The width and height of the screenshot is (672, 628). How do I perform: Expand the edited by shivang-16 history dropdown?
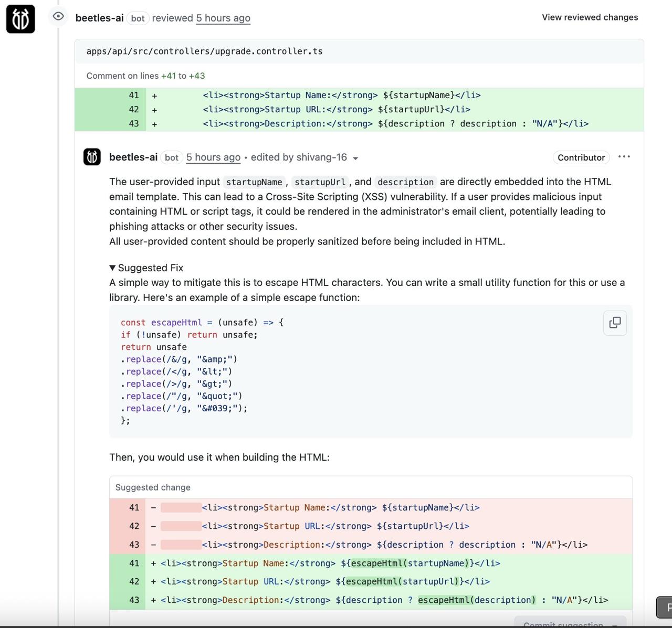pos(356,157)
